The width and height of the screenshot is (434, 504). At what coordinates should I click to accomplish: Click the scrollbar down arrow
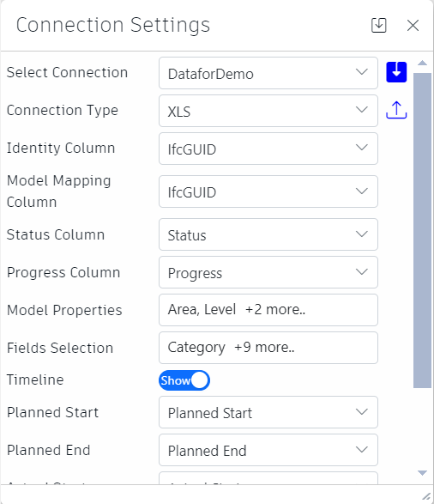422,473
